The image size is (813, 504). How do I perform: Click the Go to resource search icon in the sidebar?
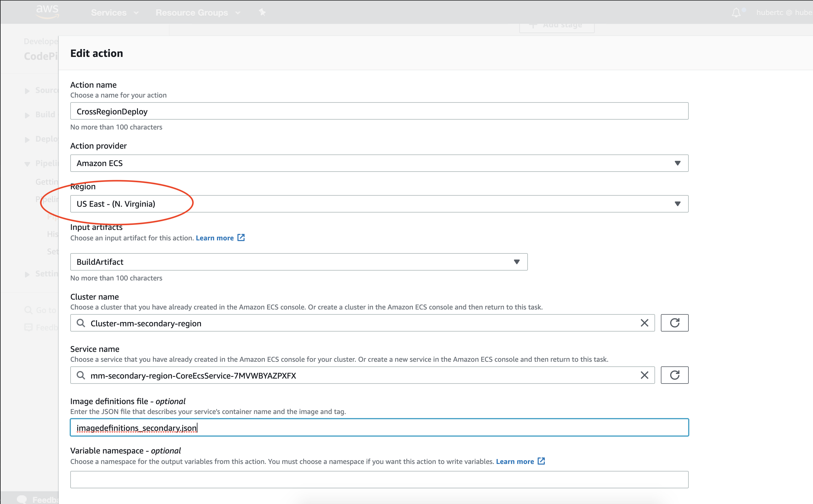[x=28, y=310]
